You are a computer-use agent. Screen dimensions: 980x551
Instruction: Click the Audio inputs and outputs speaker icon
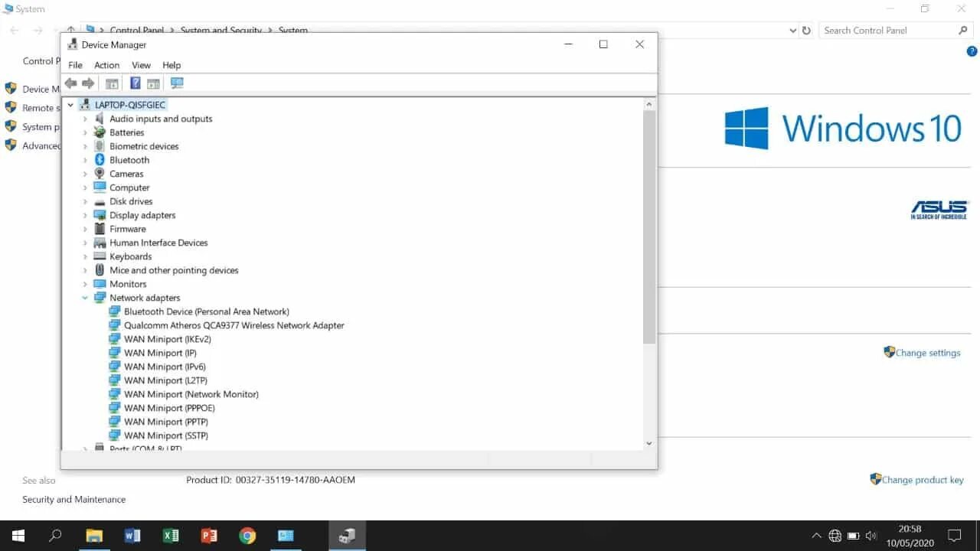click(x=100, y=119)
